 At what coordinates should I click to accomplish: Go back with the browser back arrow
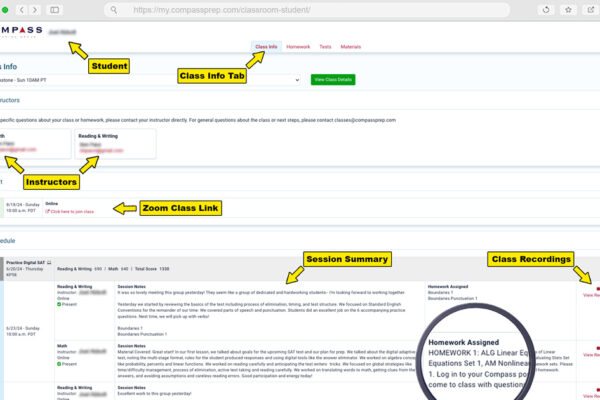click(x=22, y=10)
